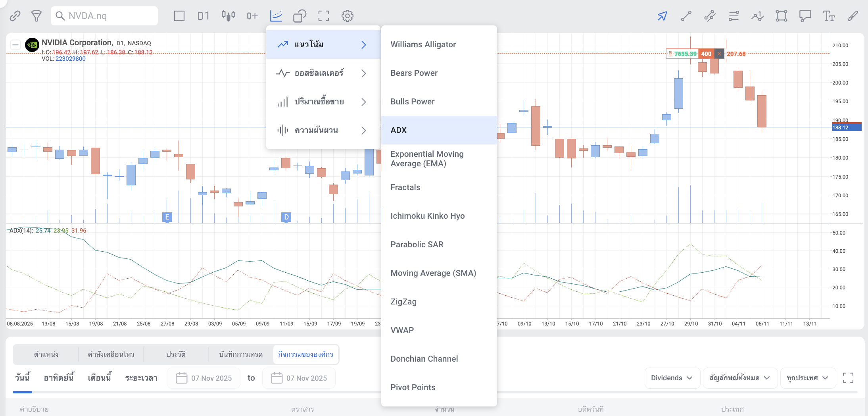Add Donchian Channel indicator
This screenshot has width=868, height=416.
[x=439, y=359]
